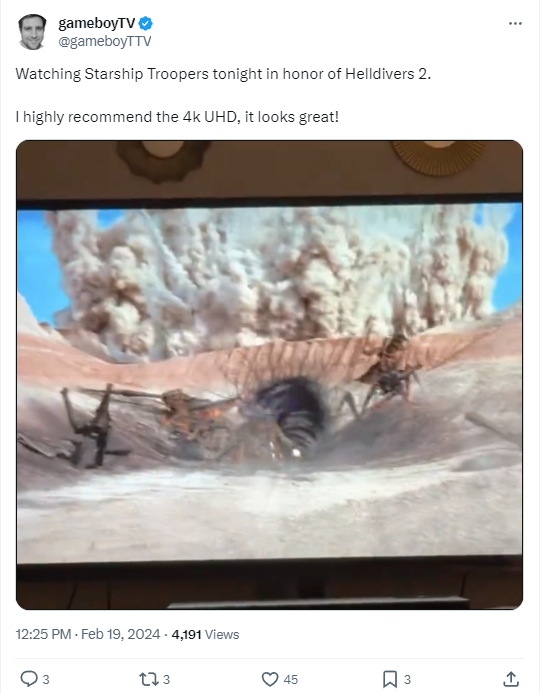This screenshot has width=541, height=694.
Task: Bookmark this tweet
Action: click(390, 679)
